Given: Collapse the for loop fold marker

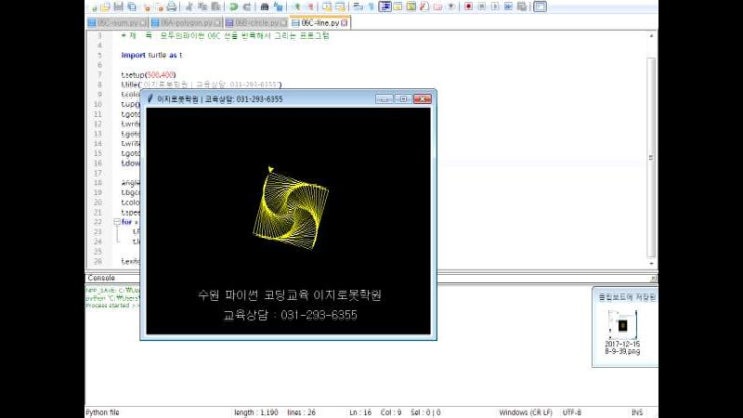Looking at the screenshot, I should [x=114, y=222].
